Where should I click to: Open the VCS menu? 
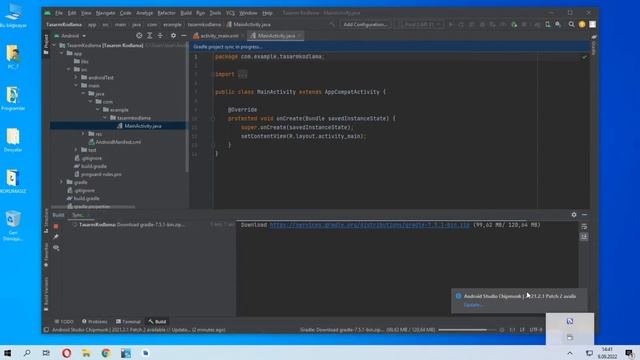[230, 13]
